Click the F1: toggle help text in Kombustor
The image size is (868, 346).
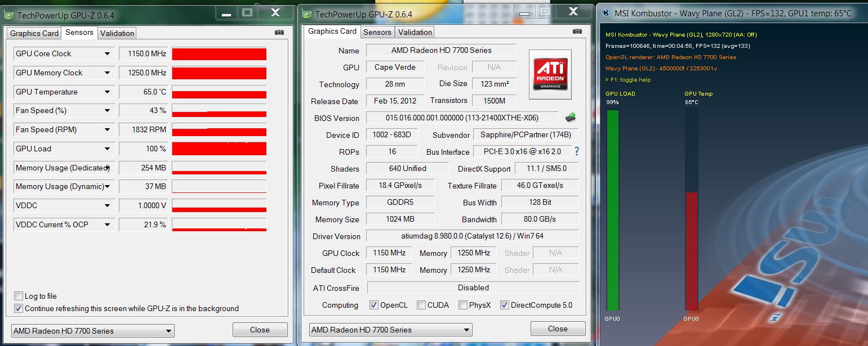628,80
